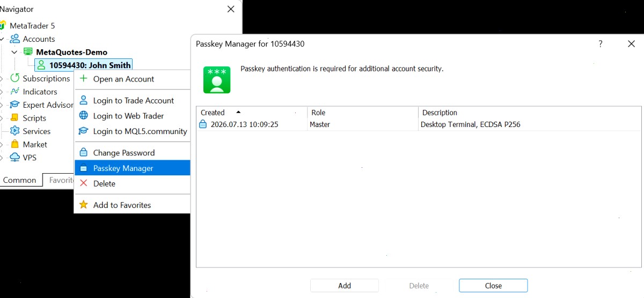Select the MetaQuotes-Demo server label
This screenshot has width=644, height=298.
click(x=71, y=52)
